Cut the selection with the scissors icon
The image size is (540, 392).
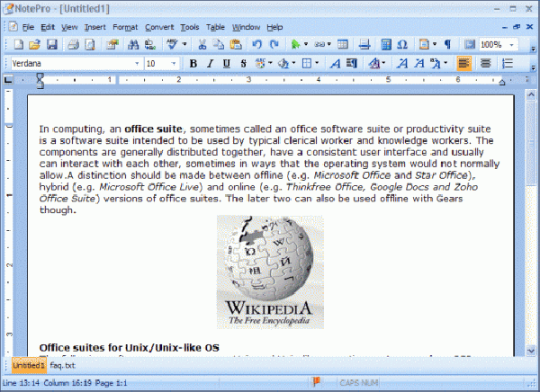[202, 44]
